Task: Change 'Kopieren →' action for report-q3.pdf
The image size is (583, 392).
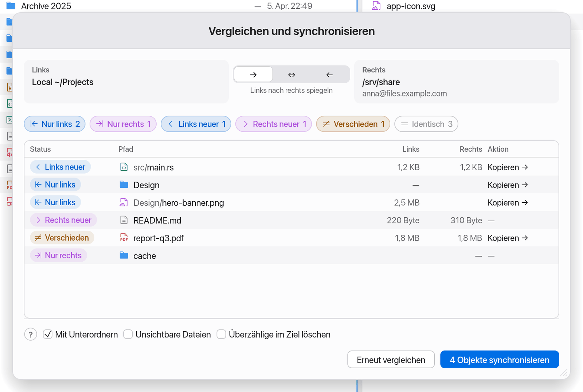Action: (x=508, y=238)
